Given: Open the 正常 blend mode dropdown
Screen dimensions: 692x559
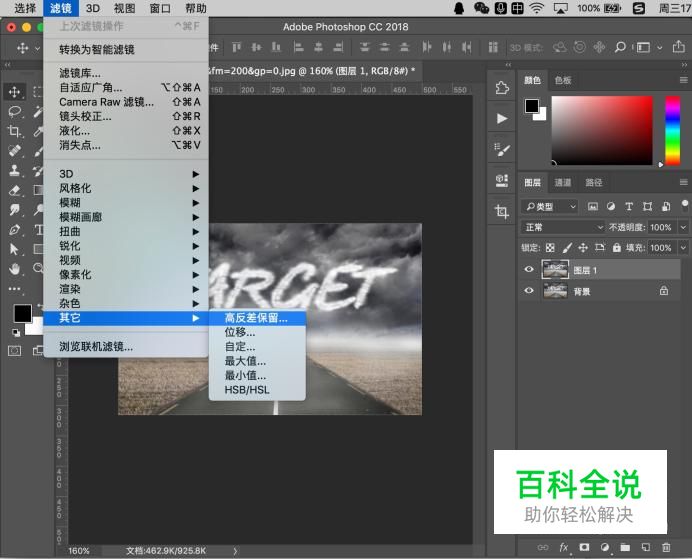Looking at the screenshot, I should [x=563, y=227].
